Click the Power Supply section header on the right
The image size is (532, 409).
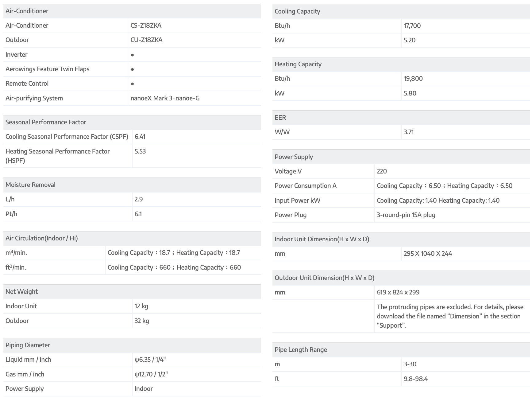coord(294,157)
